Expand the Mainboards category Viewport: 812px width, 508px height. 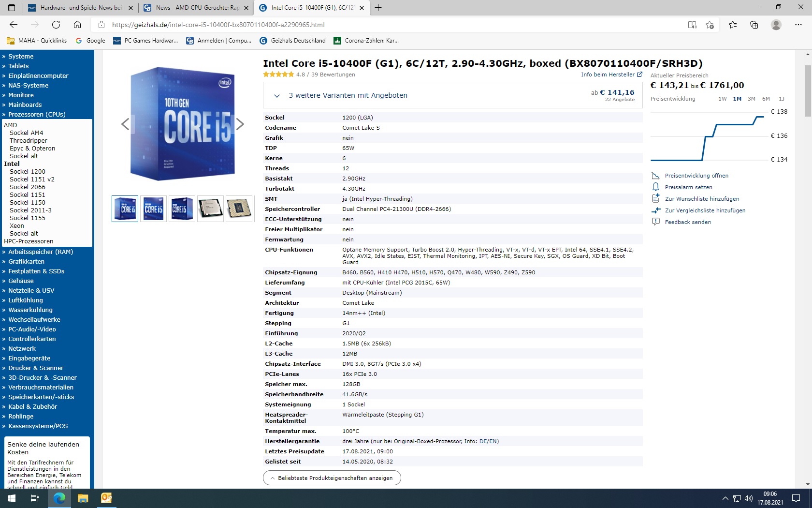click(25, 105)
